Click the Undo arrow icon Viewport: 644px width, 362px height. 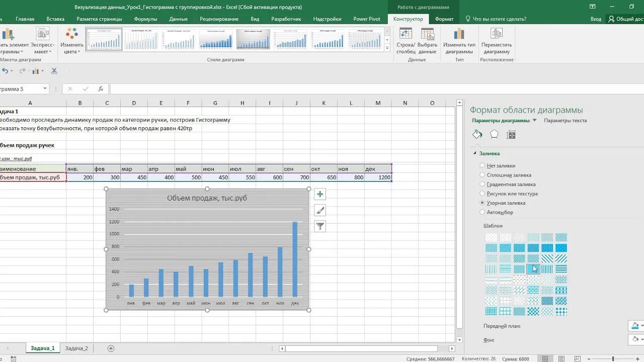pos(5,71)
